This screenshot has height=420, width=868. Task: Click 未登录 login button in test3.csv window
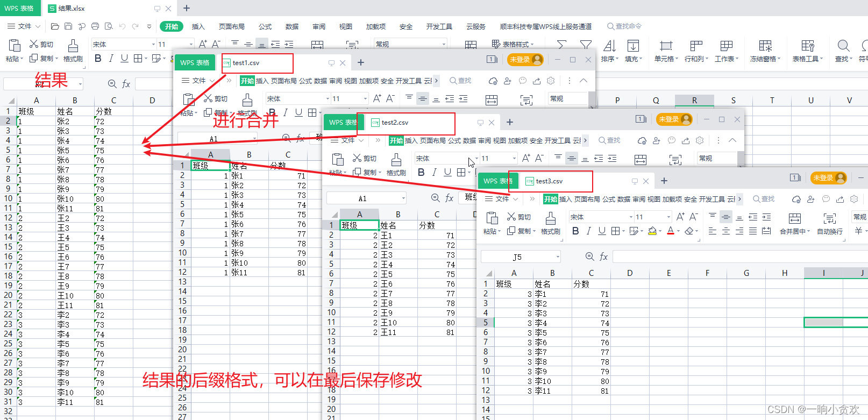tap(829, 177)
